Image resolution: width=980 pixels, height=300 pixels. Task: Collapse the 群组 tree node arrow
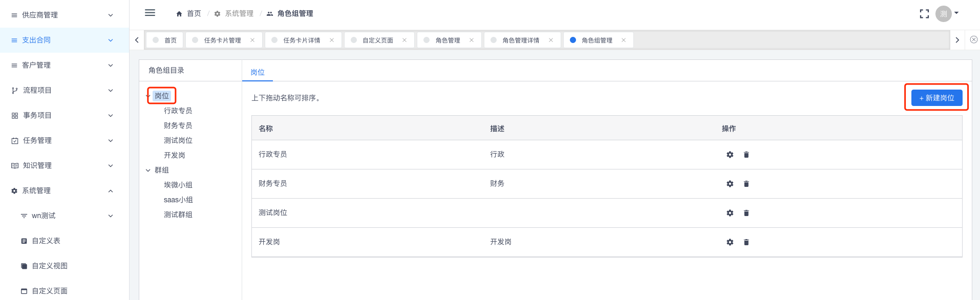[x=148, y=170]
